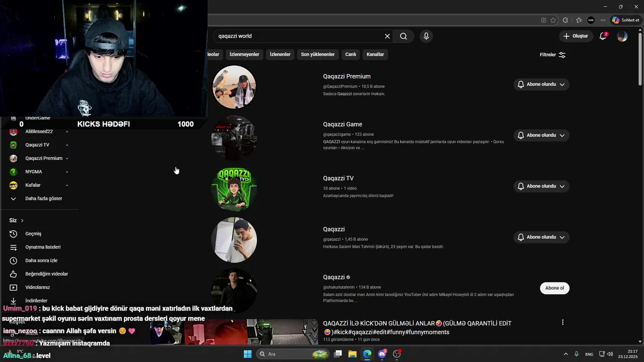Open the green Qaqazzi TV channel avatar
The height and width of the screenshot is (362, 644).
[234, 189]
